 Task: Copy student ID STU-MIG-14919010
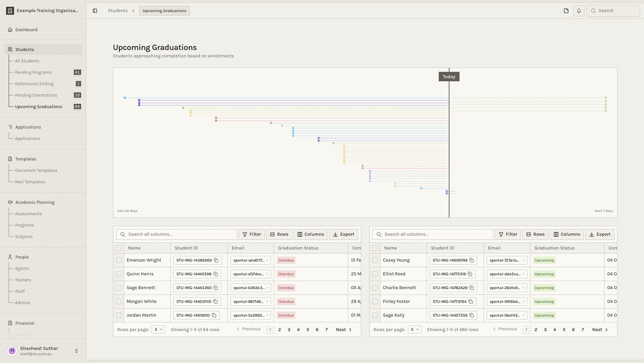click(x=214, y=315)
